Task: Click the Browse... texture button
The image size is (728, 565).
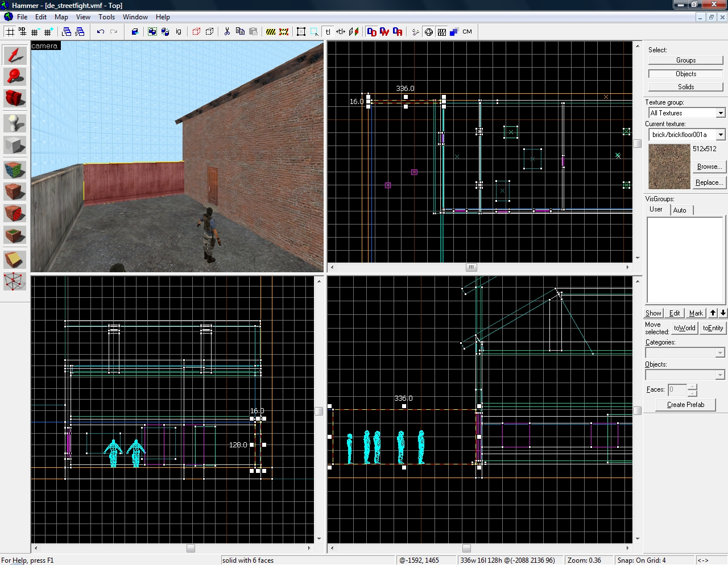Action: (709, 167)
